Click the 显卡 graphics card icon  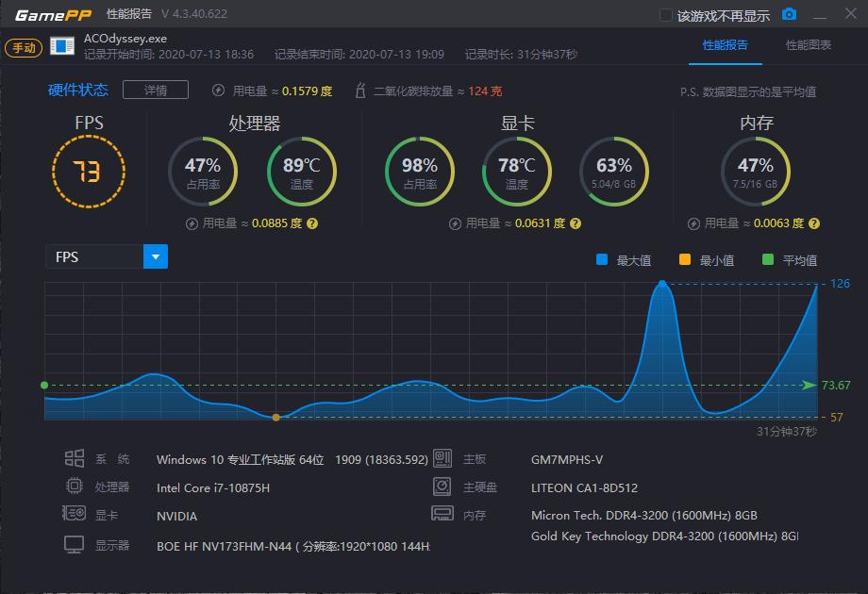(x=76, y=515)
